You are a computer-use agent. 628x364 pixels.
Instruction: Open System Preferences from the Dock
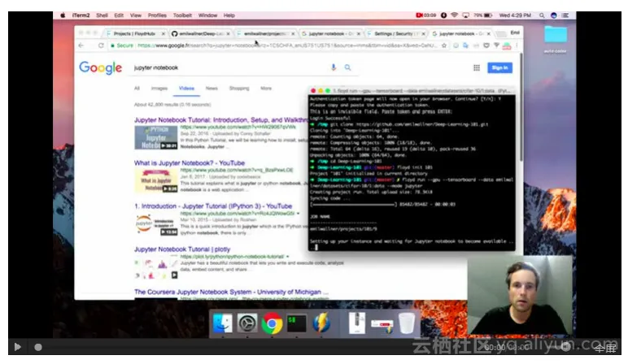pos(247,323)
